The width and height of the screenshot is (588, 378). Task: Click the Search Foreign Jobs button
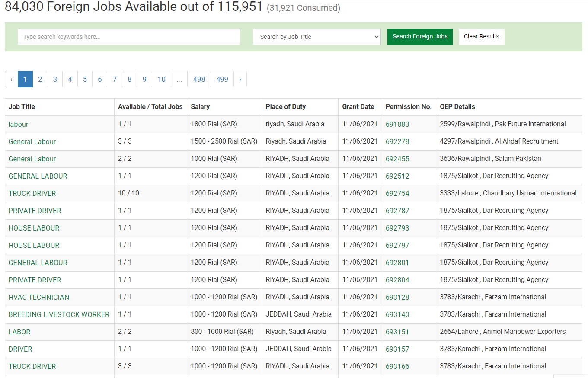click(420, 37)
